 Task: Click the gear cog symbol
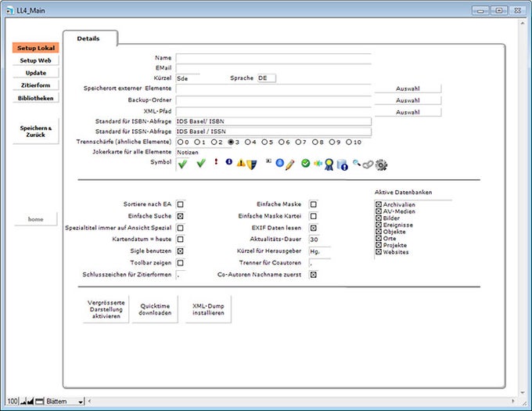click(381, 165)
